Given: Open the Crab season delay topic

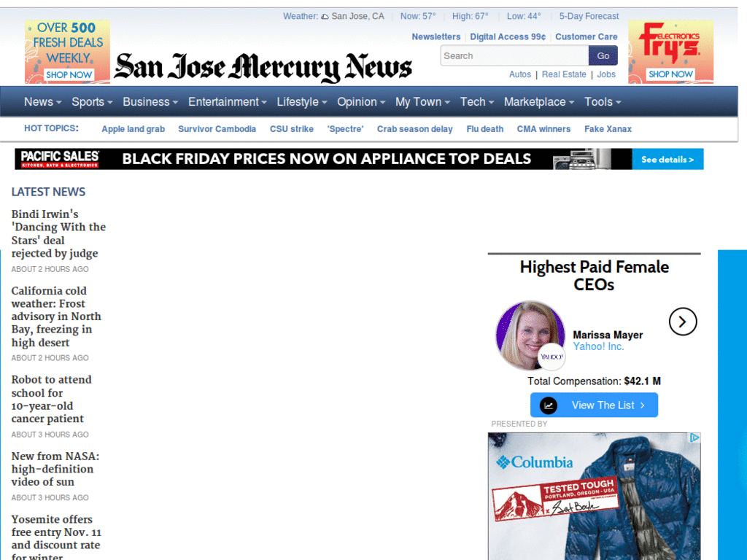Looking at the screenshot, I should click(414, 129).
